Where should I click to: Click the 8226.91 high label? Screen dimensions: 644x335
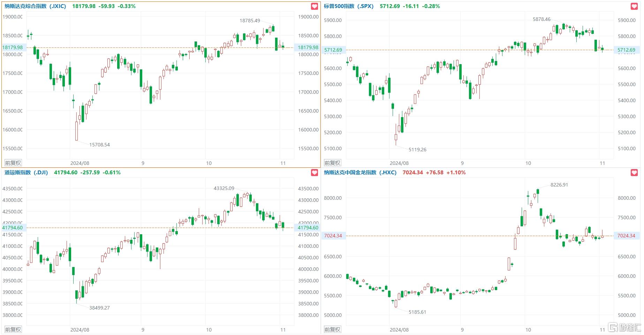(x=559, y=185)
